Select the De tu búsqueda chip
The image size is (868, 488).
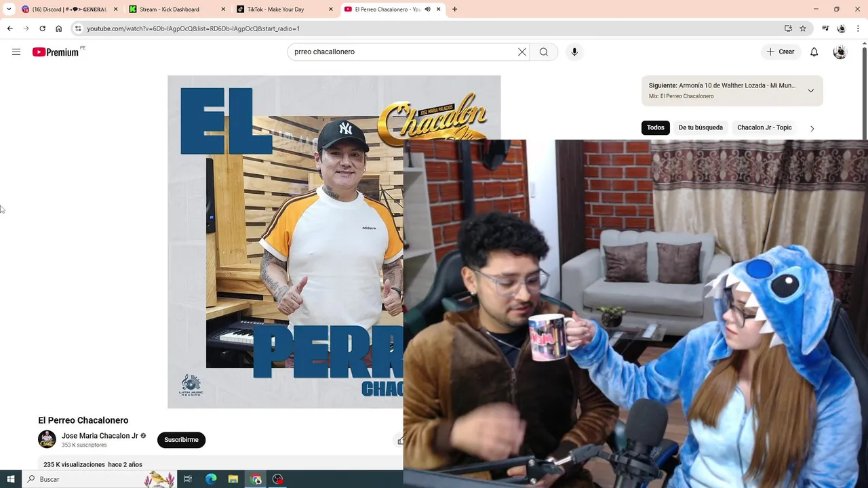[701, 127]
